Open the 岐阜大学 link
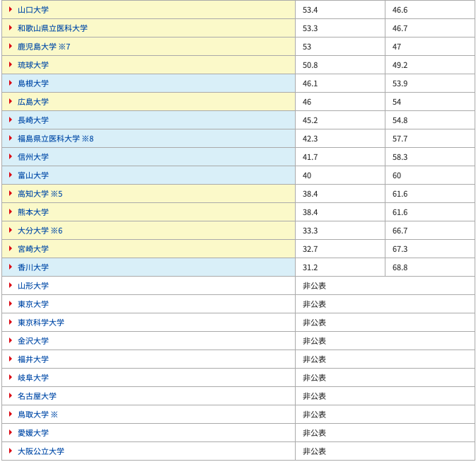The height and width of the screenshot is (462, 476). pyautogui.click(x=33, y=378)
